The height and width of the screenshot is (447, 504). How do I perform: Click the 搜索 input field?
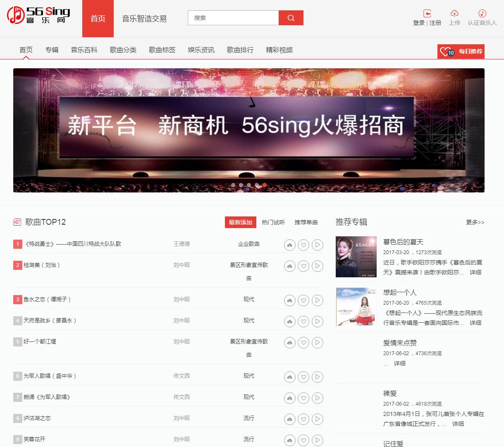point(233,18)
